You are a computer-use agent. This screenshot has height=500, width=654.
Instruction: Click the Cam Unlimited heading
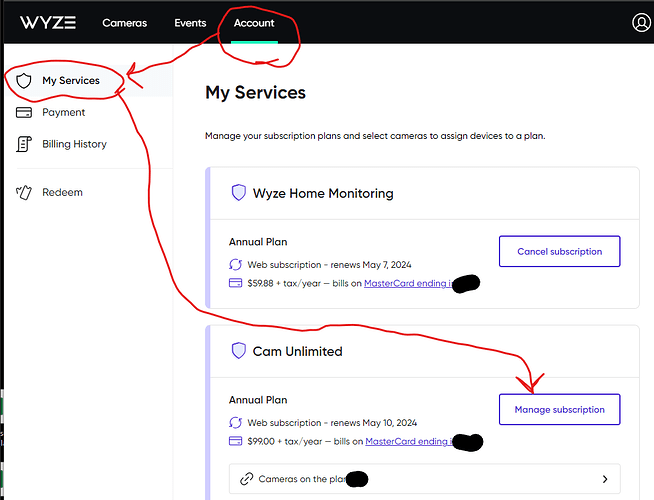(297, 352)
